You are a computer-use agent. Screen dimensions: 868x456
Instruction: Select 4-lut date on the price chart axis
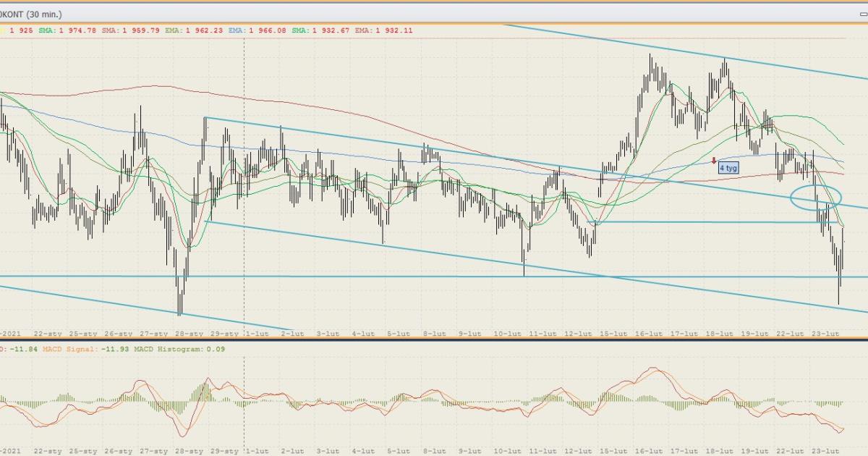pyautogui.click(x=363, y=334)
